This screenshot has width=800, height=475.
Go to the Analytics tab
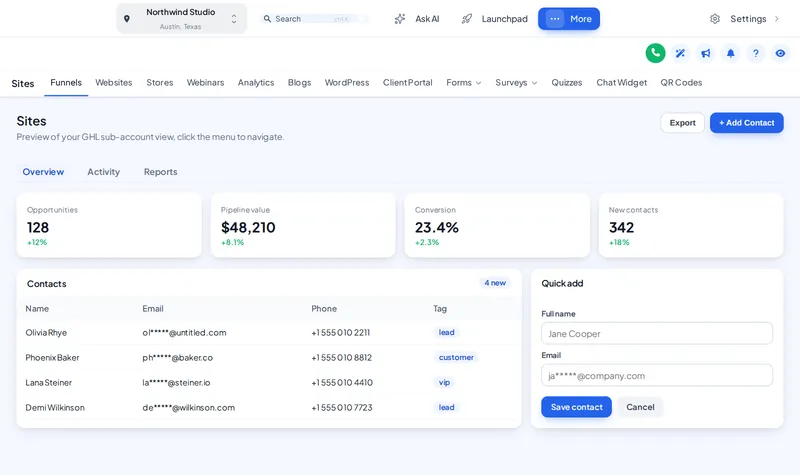(256, 83)
